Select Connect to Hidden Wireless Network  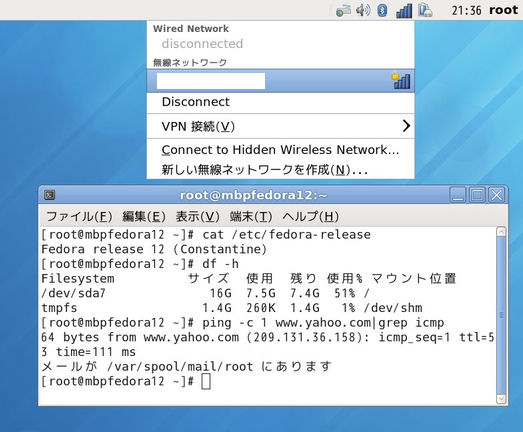pyautogui.click(x=281, y=150)
